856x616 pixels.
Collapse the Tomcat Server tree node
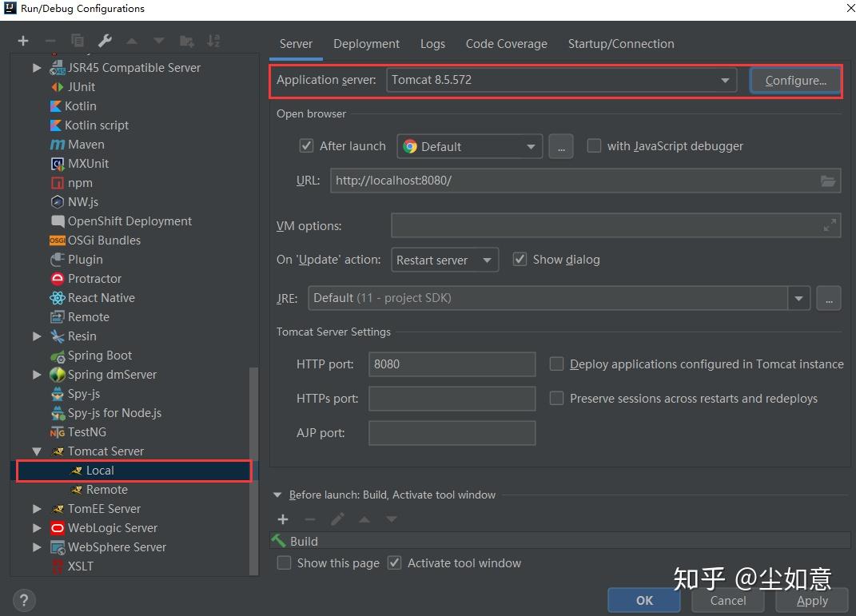(37, 451)
